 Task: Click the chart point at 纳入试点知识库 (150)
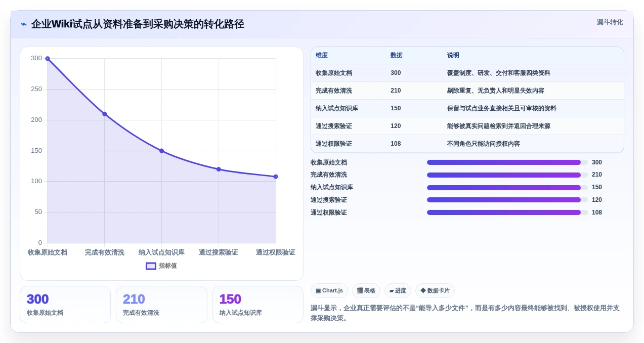(161, 151)
